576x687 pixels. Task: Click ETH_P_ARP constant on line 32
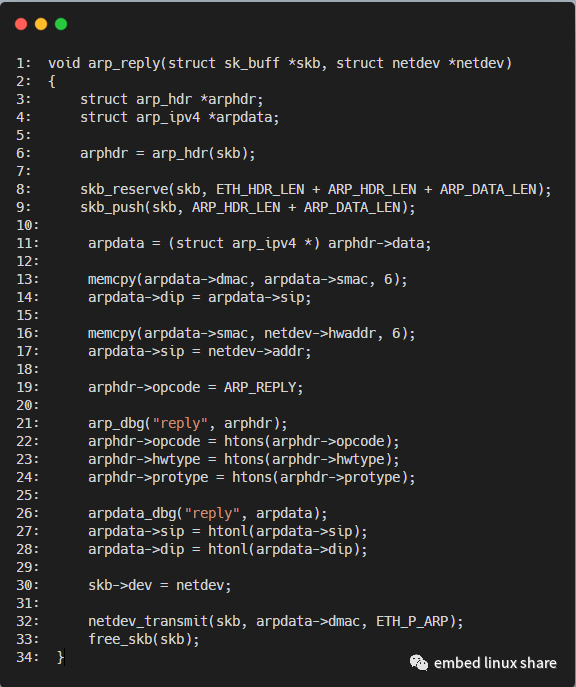coord(412,621)
